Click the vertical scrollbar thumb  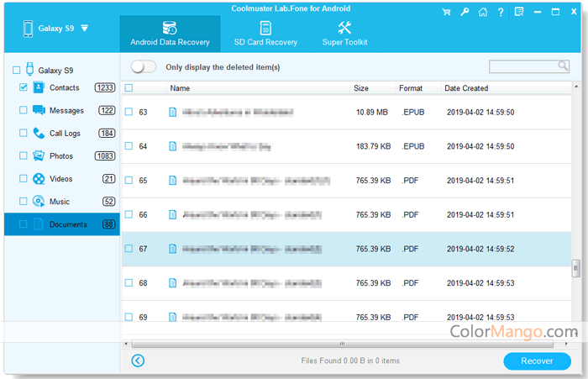[576, 268]
